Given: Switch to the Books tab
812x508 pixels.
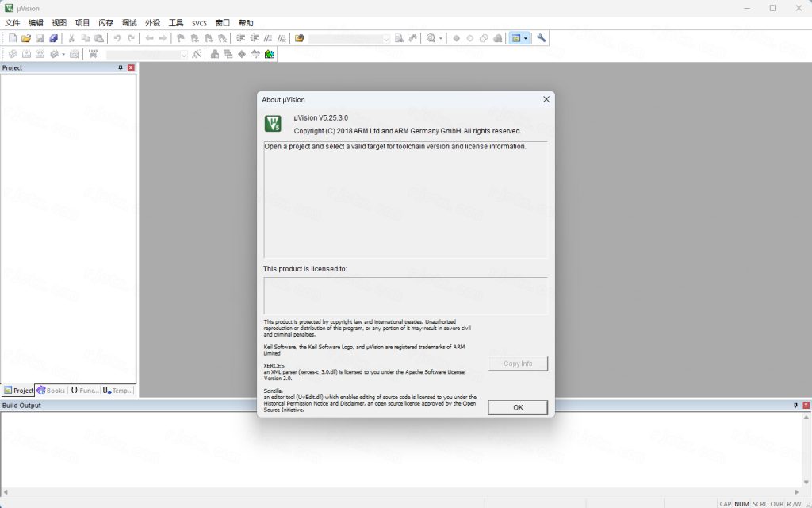Looking at the screenshot, I should pyautogui.click(x=51, y=391).
